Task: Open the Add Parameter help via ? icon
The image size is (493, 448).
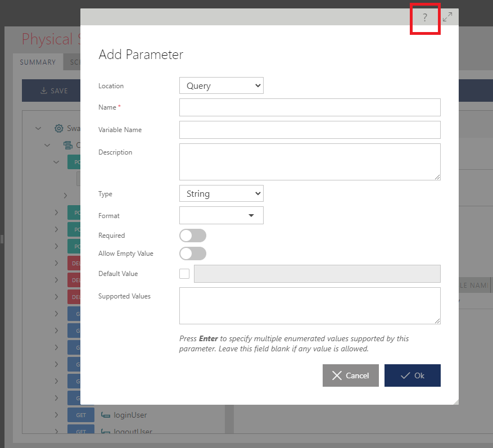Action: 425,17
